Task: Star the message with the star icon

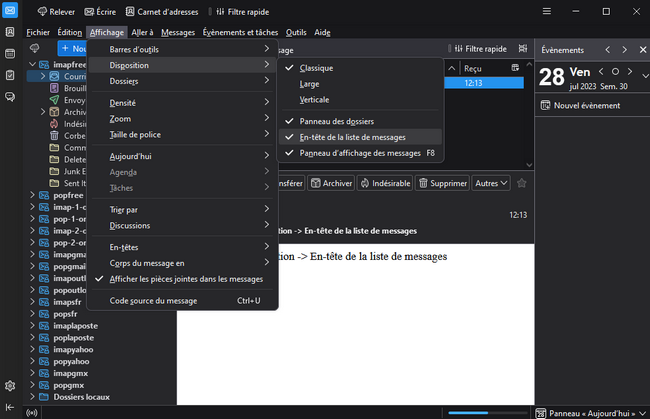Action: [522, 183]
